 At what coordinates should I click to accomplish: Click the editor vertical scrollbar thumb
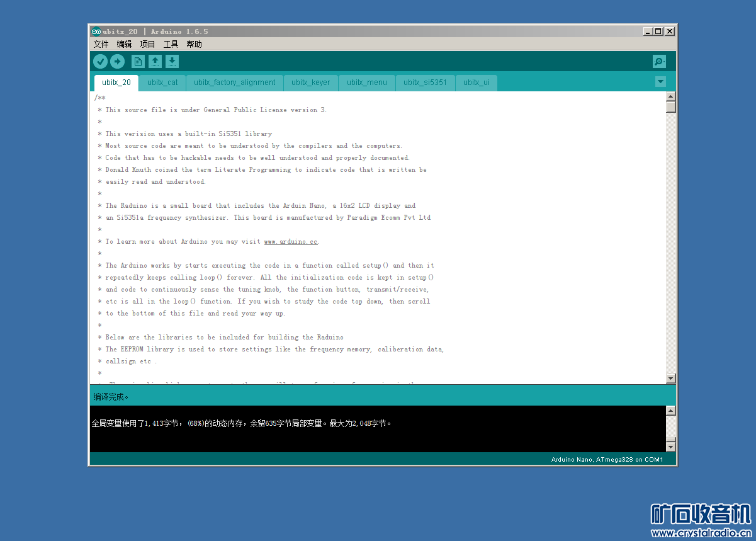(x=671, y=106)
